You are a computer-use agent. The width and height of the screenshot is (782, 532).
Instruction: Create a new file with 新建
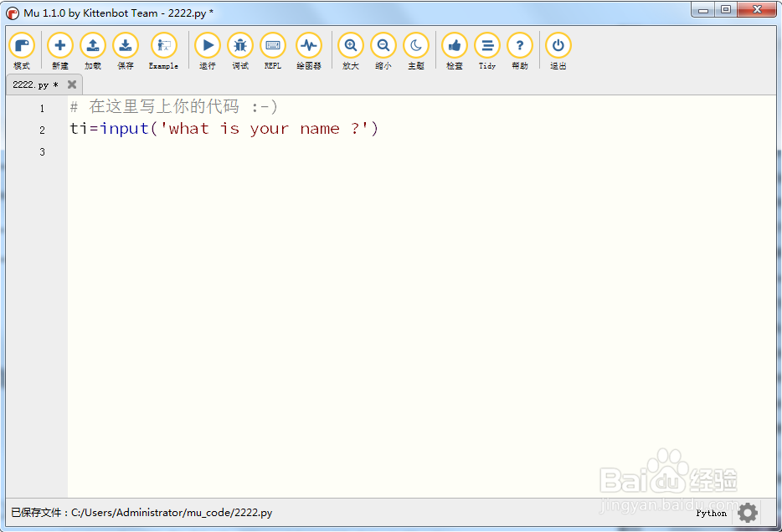(59, 46)
